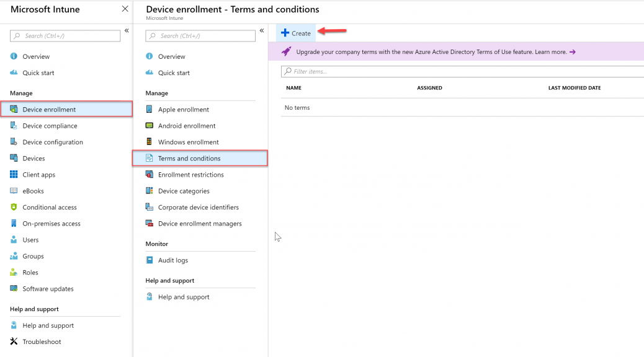Click the Troubleshoot tools icon
The image size is (644, 357).
pos(14,342)
